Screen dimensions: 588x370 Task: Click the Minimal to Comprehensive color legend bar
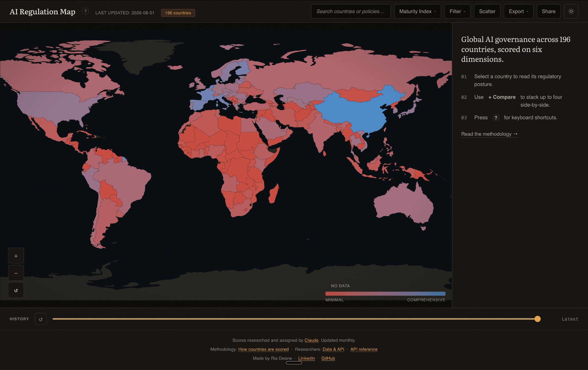click(x=385, y=294)
